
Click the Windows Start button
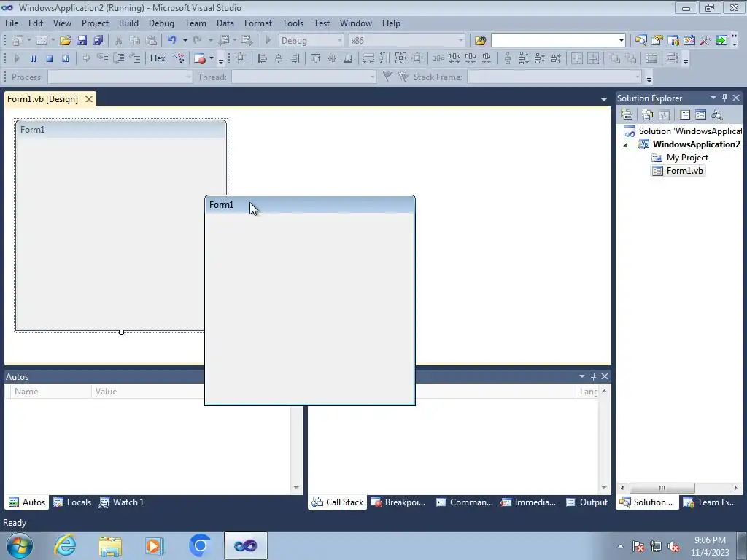click(19, 545)
